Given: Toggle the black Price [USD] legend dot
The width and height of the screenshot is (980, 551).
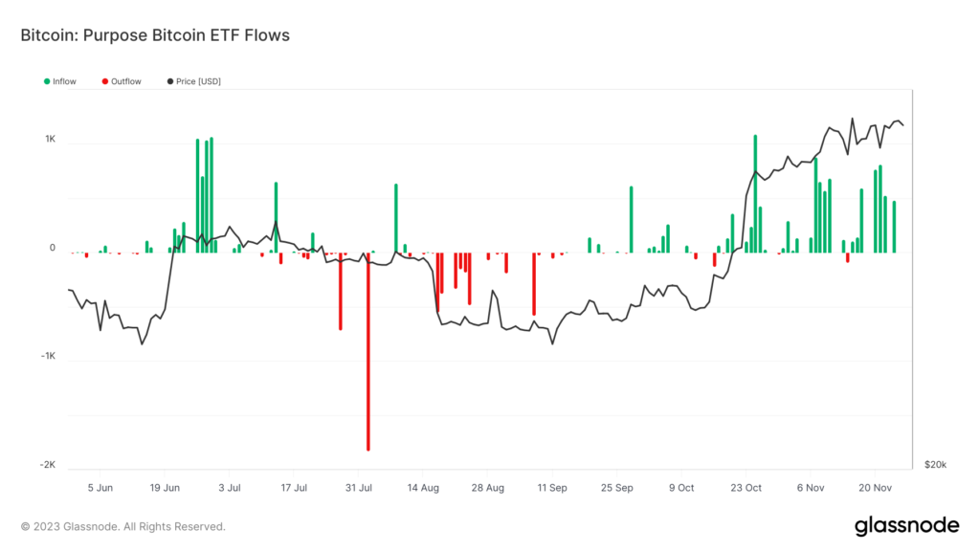Looking at the screenshot, I should tap(170, 81).
